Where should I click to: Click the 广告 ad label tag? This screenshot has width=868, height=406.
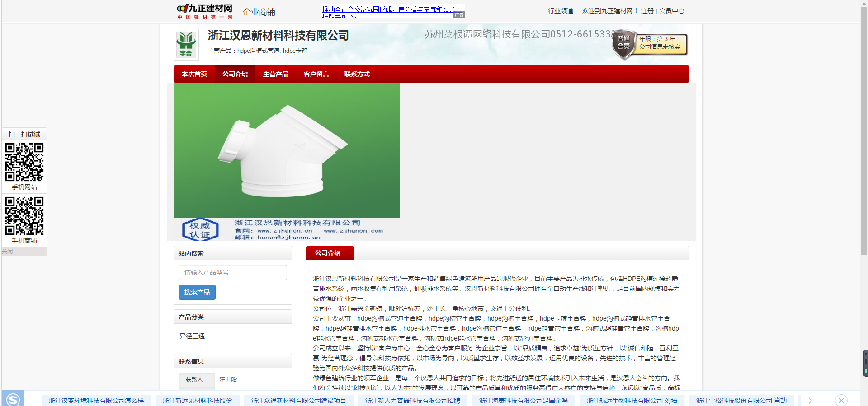pyautogui.click(x=459, y=14)
